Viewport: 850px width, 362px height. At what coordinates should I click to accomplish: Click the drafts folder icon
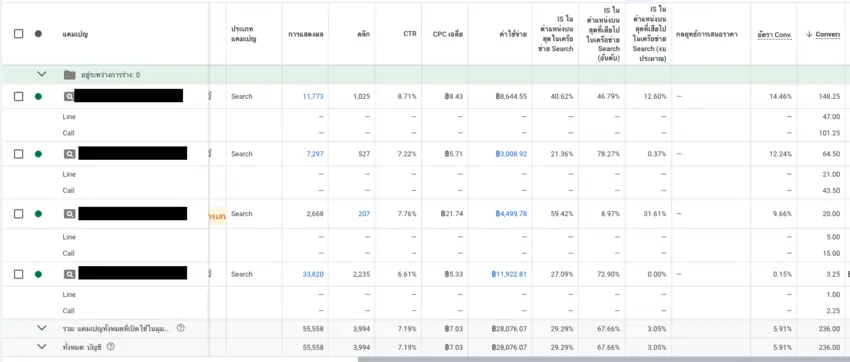pos(69,75)
